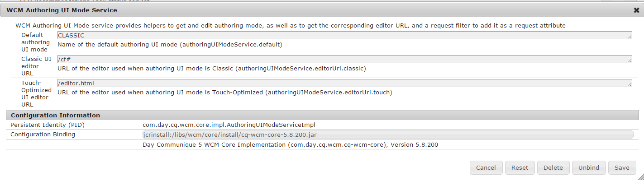Click the Configuration Binding jcrinstall field

387,135
